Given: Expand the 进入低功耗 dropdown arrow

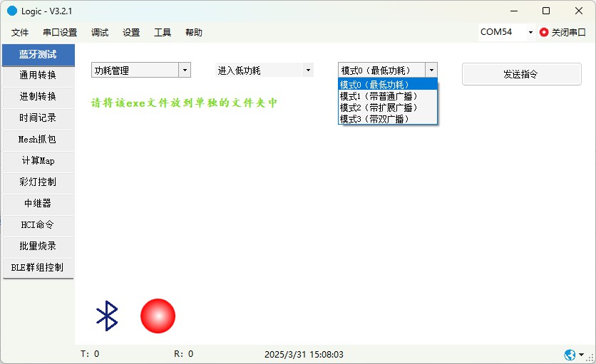Looking at the screenshot, I should tap(308, 71).
